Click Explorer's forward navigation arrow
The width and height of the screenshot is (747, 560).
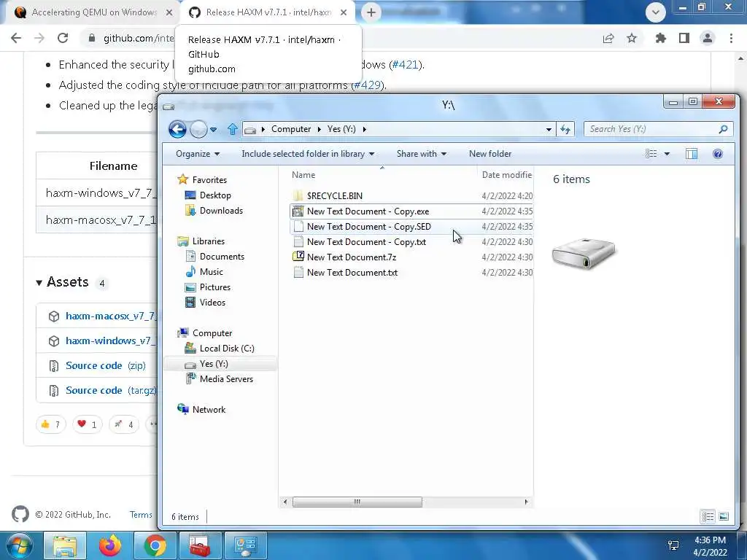tap(198, 129)
